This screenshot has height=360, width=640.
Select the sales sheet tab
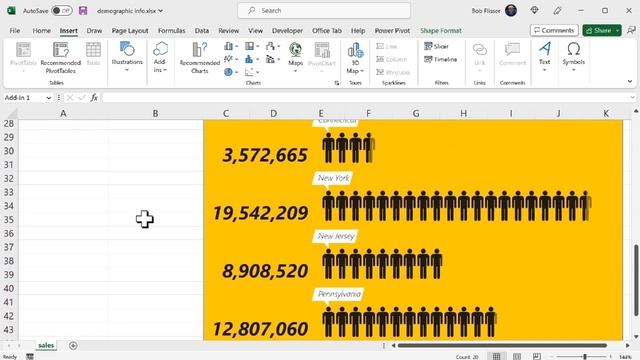point(46,345)
